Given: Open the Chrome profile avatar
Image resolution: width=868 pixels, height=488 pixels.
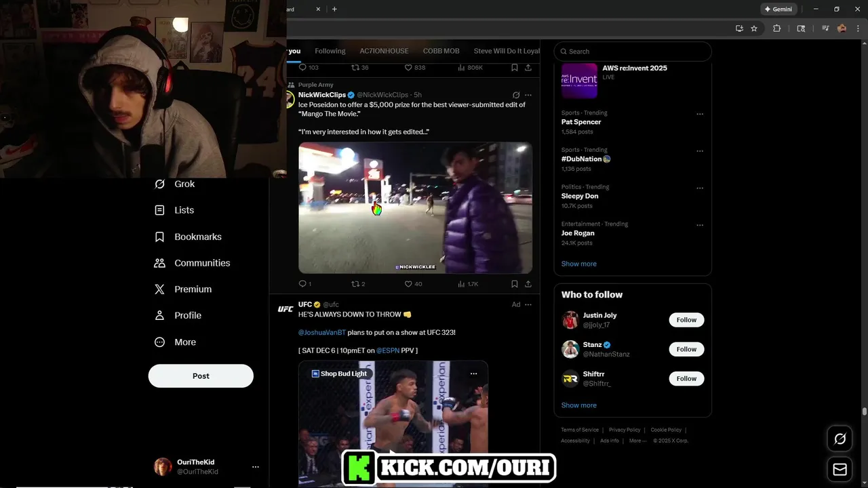Looking at the screenshot, I should (842, 28).
